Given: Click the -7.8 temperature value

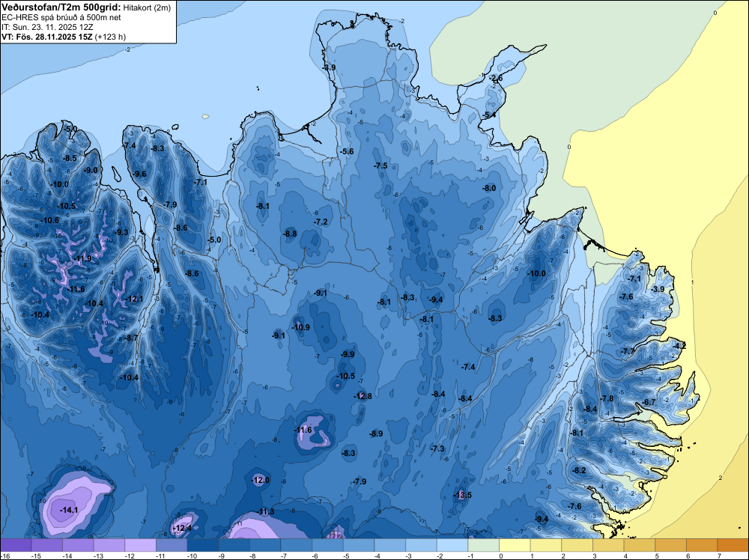Looking at the screenshot, I should (607, 398).
